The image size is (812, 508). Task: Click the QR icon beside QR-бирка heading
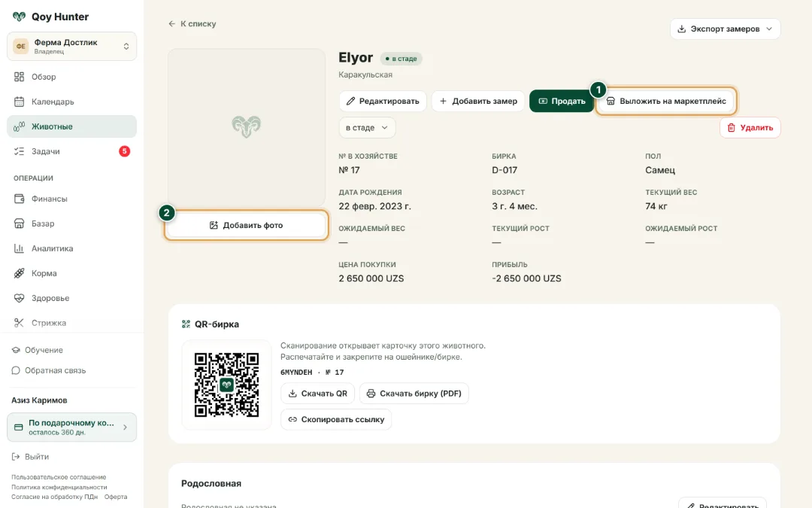tap(186, 324)
